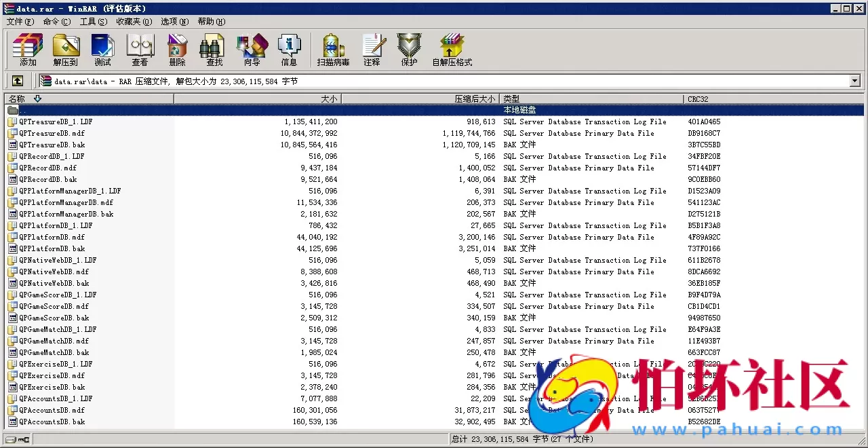Run the 测试 (Test) archive tool
868x448 pixels.
tap(102, 50)
